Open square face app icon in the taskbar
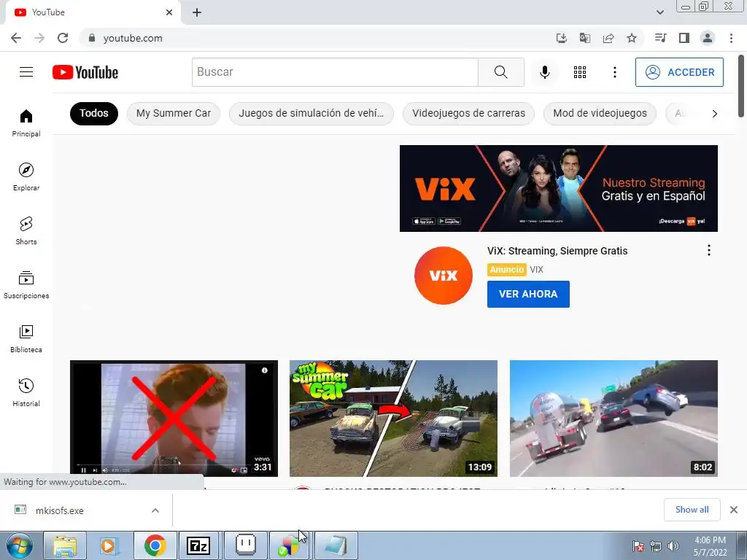The image size is (747, 560). point(246,545)
